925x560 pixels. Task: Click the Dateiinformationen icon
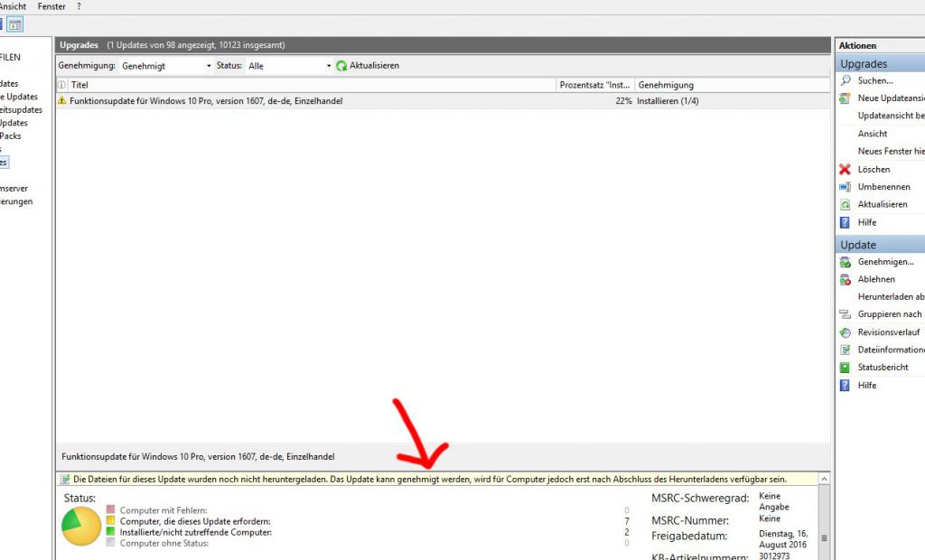846,350
